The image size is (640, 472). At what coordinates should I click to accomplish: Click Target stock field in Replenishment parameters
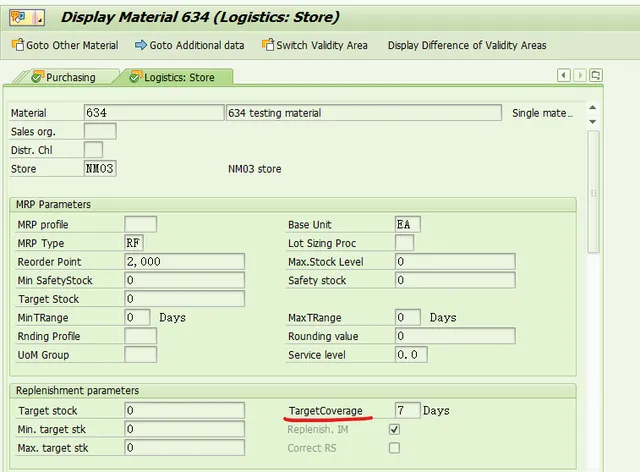point(184,410)
